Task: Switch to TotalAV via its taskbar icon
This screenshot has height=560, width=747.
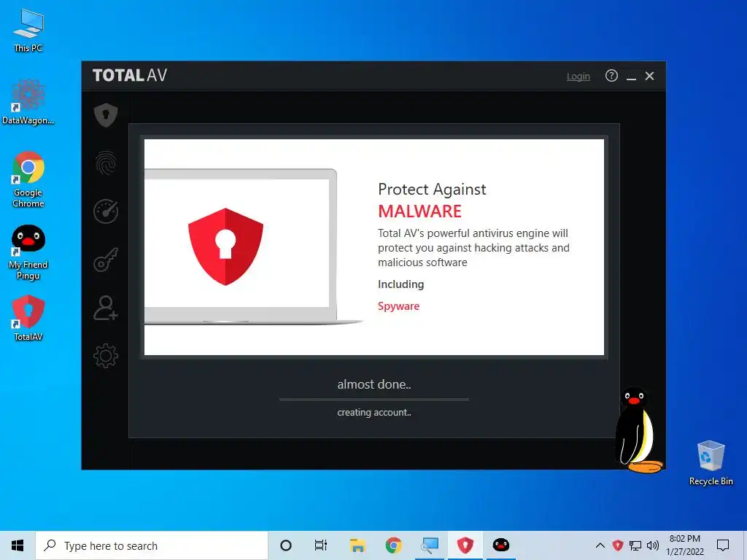Action: [x=465, y=545]
